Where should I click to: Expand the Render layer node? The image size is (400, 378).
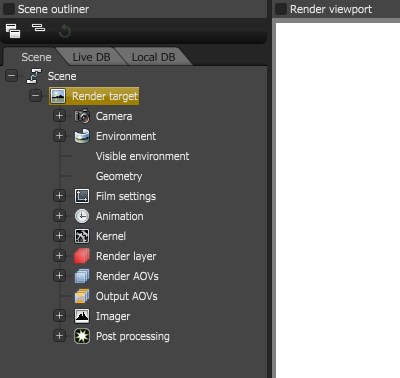[x=59, y=256]
